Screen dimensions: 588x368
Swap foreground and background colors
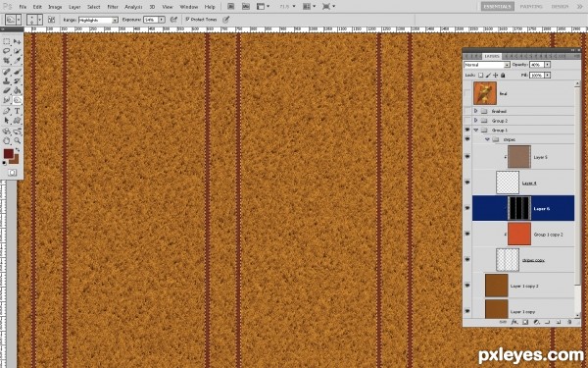[18, 150]
